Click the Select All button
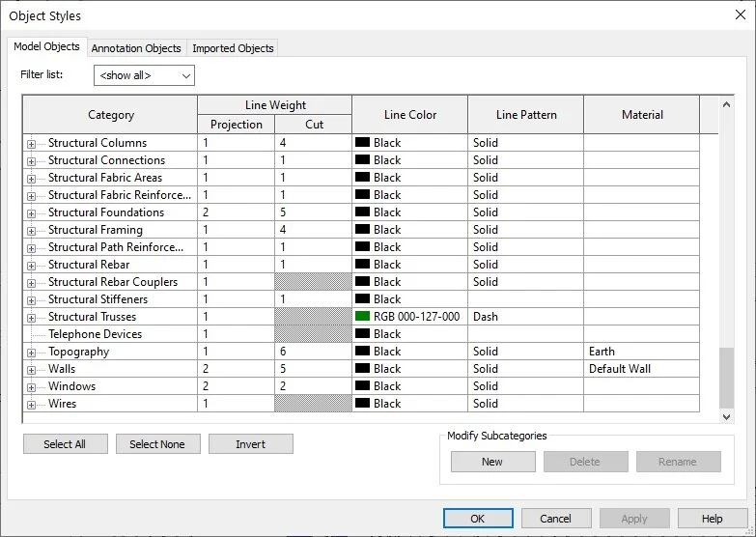 [x=65, y=444]
